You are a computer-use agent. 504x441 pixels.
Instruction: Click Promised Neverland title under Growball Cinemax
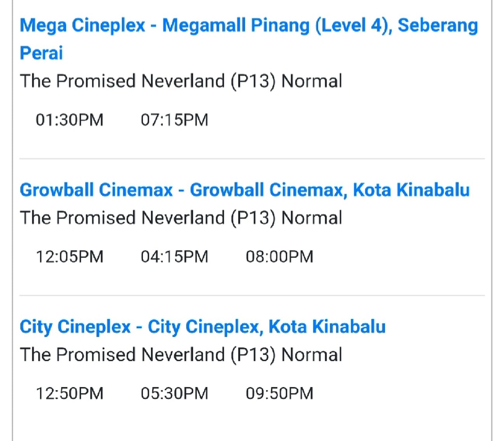pos(181,218)
